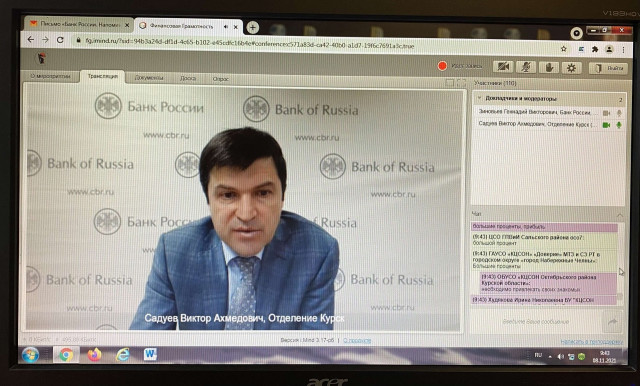Screen dimensions: 640x386
Task: Open the Chrome profile avatar icon
Action: [x=609, y=49]
